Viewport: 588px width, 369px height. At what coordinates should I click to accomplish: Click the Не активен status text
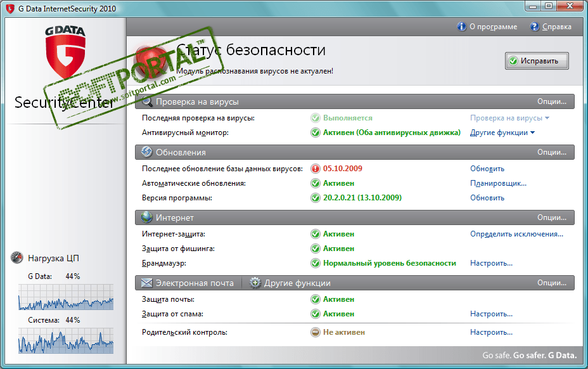(344, 332)
